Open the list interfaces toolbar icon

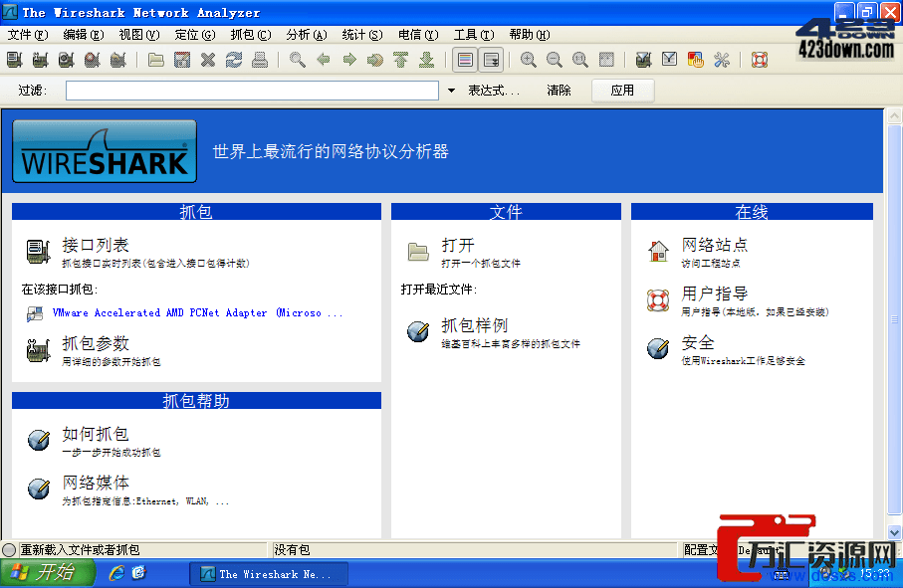[14, 60]
